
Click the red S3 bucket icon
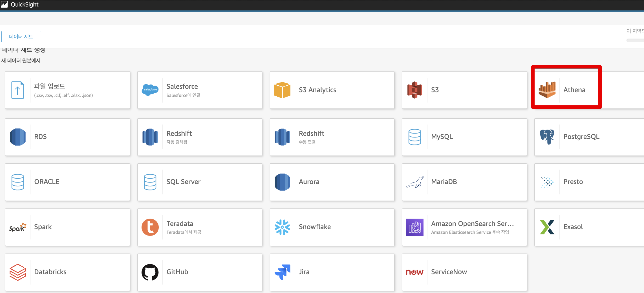[x=414, y=90]
